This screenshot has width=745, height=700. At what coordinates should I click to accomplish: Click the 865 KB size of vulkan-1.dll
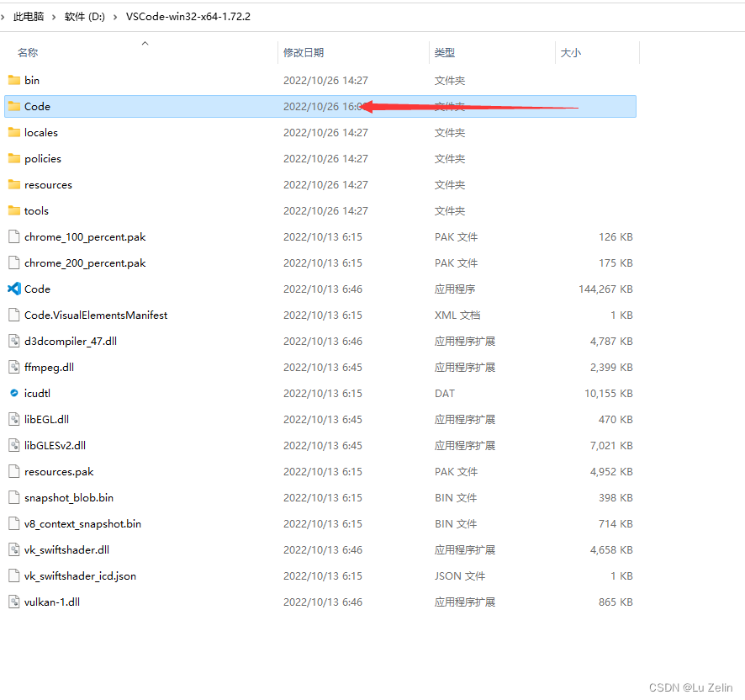(x=616, y=602)
